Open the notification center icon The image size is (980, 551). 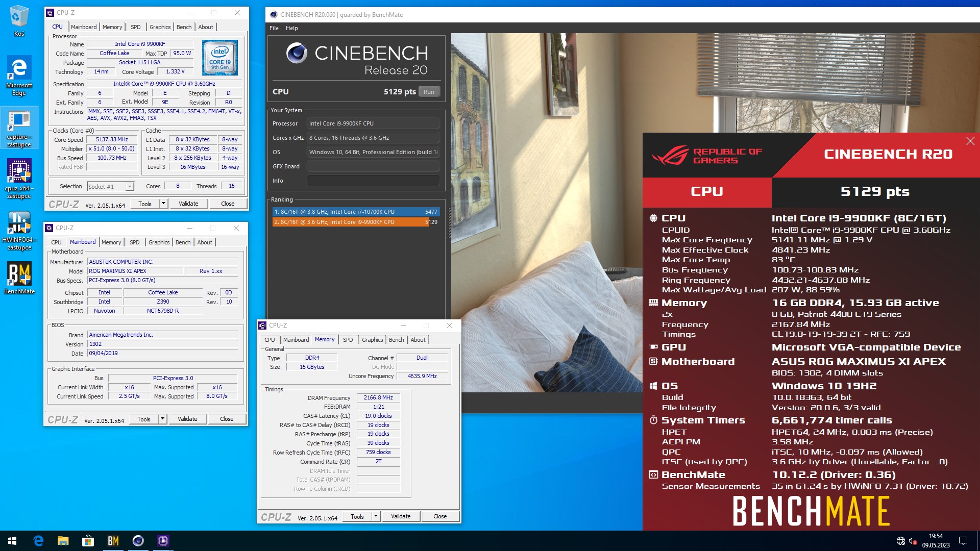(963, 541)
